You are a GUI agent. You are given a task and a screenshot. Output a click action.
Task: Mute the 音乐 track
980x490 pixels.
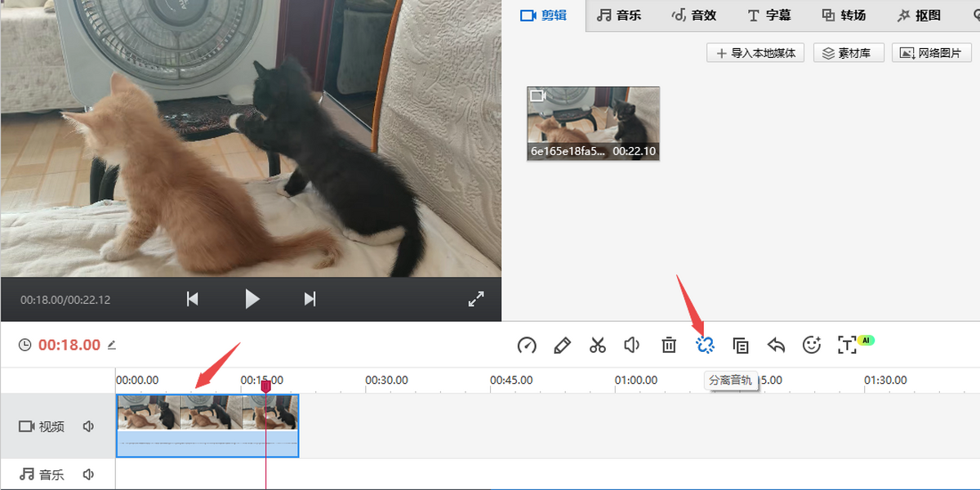[x=89, y=474]
